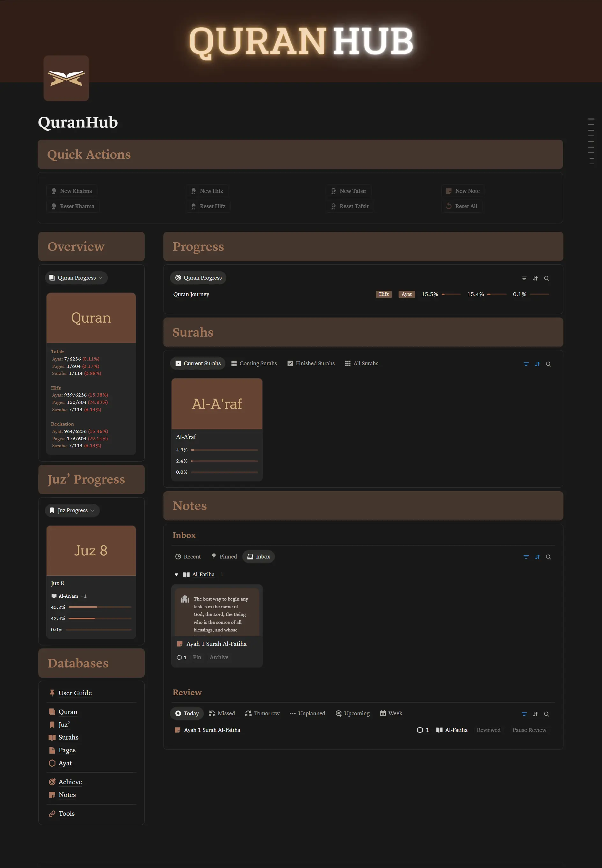Open filter options in the Progress section

point(524,278)
